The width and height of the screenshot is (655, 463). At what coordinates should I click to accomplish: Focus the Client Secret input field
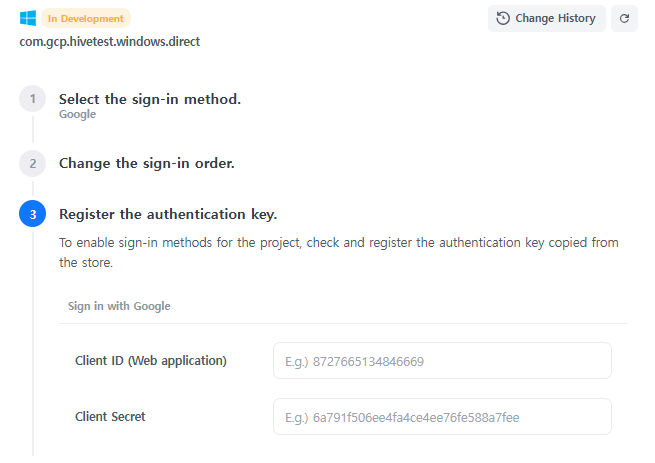pos(441,417)
